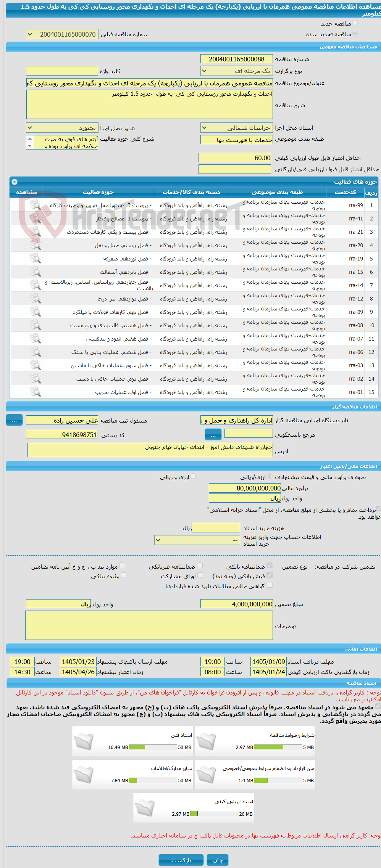Open the account info for هزینه خرید اسناد dropdown
381x868 pixels.
pyautogui.click(x=197, y=540)
